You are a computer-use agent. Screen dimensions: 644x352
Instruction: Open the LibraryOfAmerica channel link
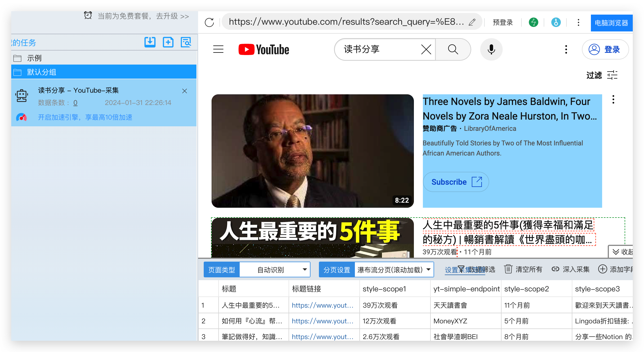tap(490, 129)
